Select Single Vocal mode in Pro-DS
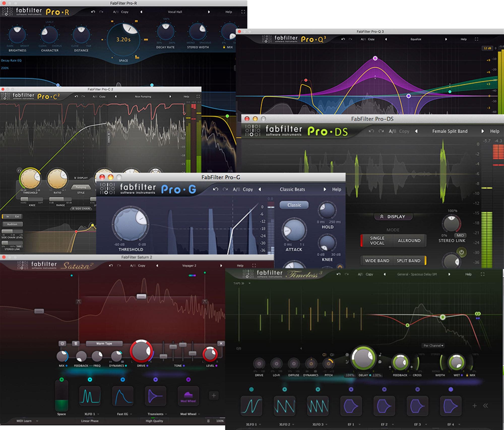 click(x=377, y=240)
